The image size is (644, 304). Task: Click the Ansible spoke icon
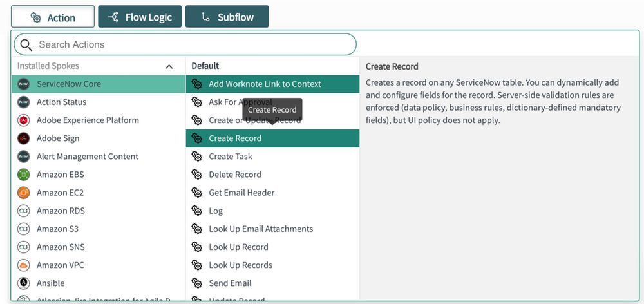coord(23,283)
